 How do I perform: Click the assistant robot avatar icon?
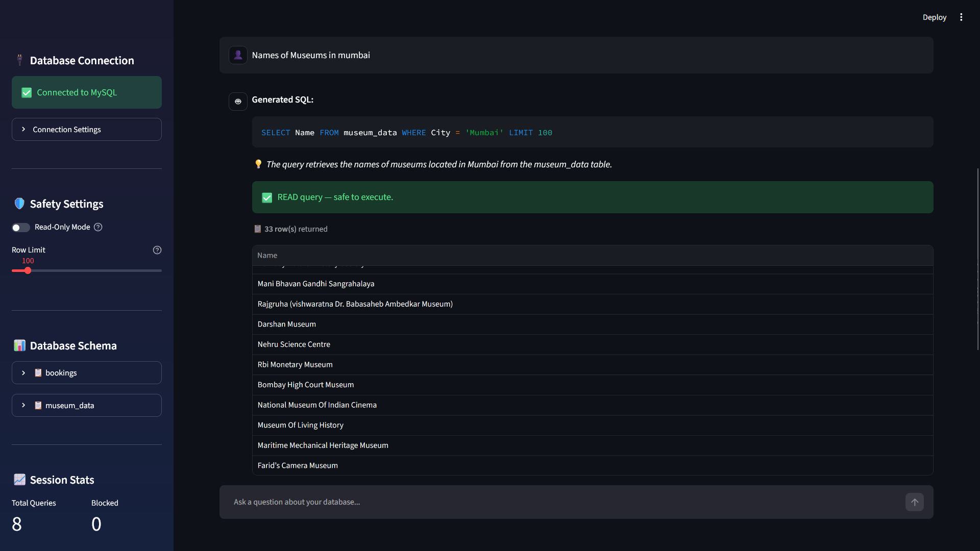pyautogui.click(x=238, y=101)
